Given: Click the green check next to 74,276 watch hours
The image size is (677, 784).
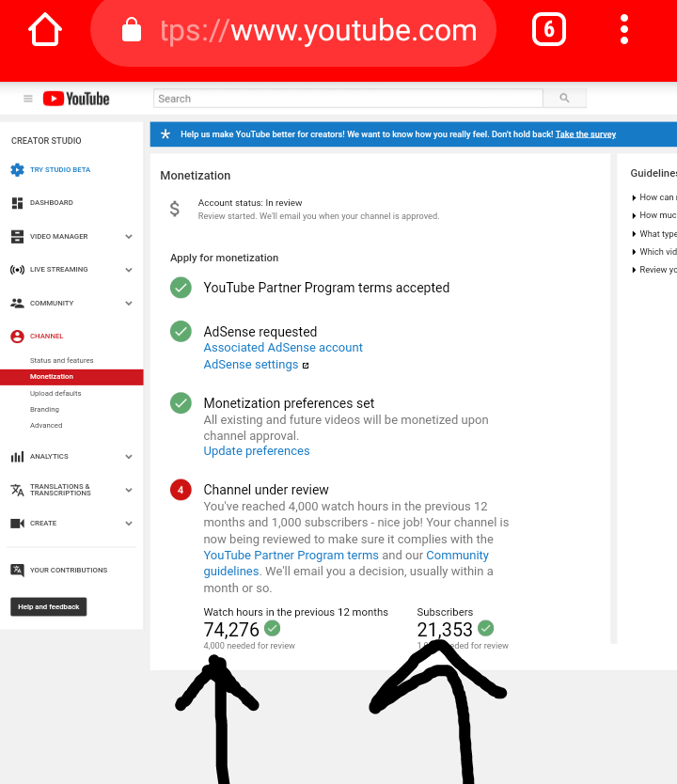Looking at the screenshot, I should pyautogui.click(x=272, y=628).
